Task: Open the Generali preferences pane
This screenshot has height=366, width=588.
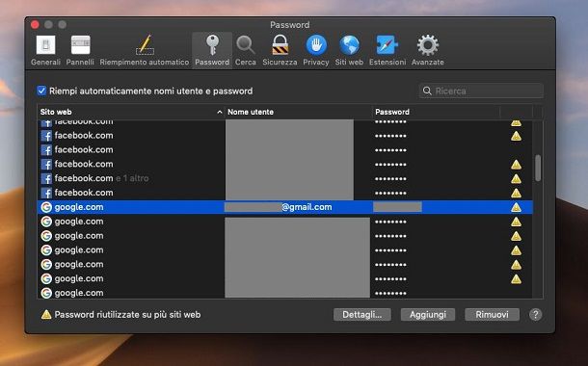Action: click(45, 51)
